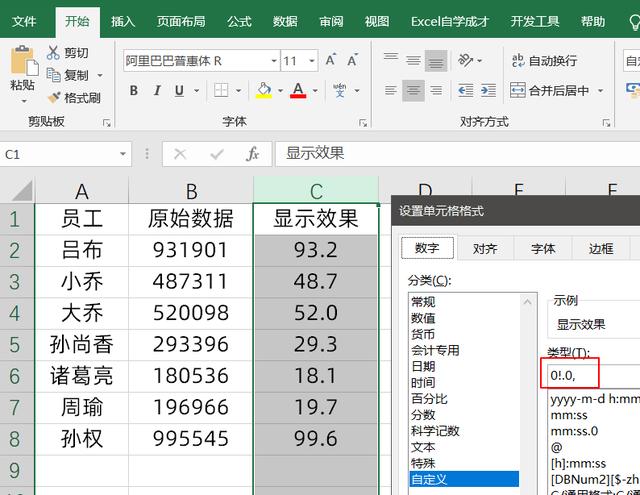Switch to 插入 (Insert) tab

click(123, 21)
